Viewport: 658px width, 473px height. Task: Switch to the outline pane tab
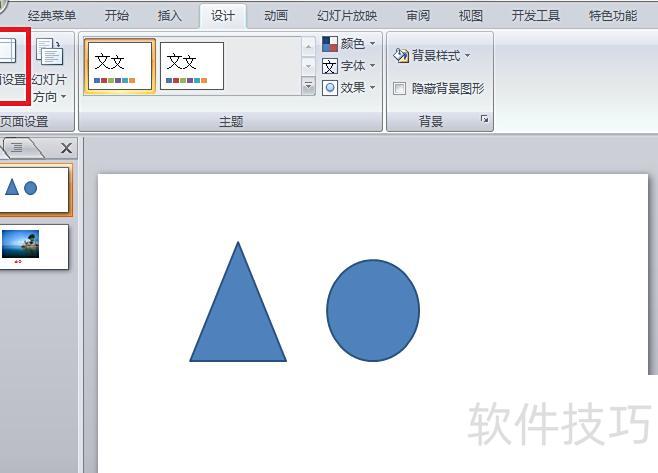pos(18,147)
